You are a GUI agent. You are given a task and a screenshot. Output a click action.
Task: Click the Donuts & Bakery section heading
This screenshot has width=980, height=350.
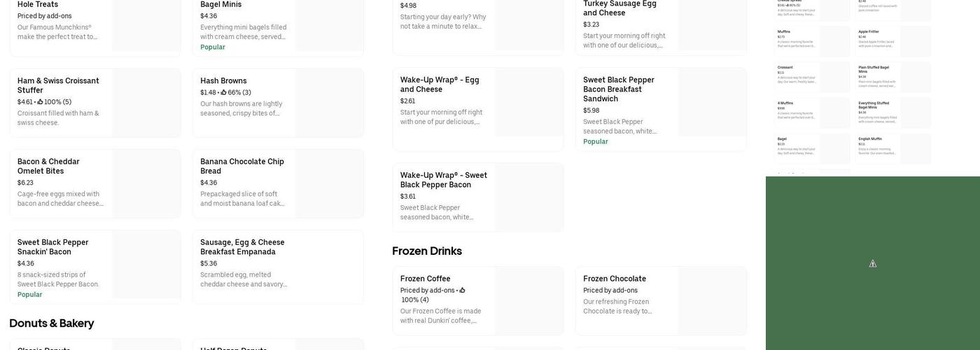(x=51, y=323)
